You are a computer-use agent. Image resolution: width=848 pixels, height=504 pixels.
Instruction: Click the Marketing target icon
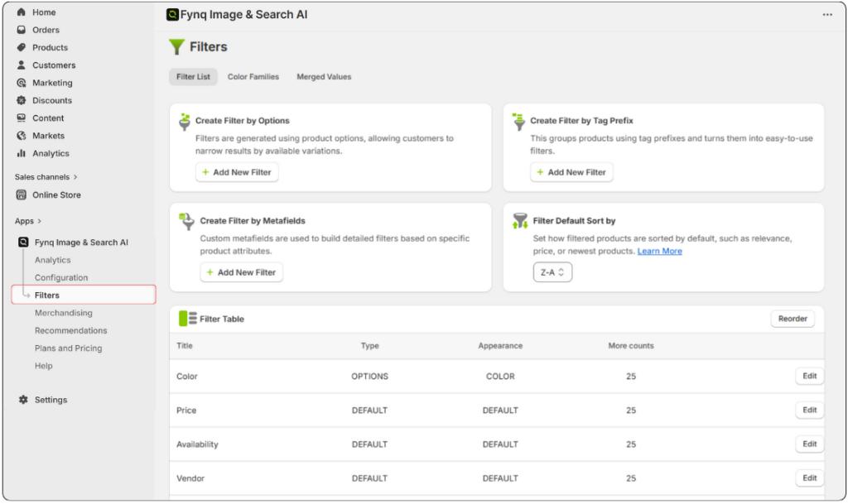(x=21, y=83)
